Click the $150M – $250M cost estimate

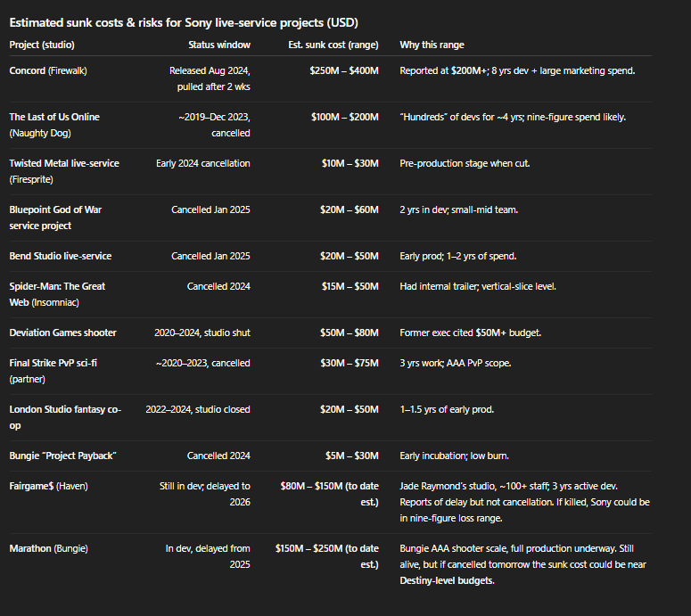327,556
